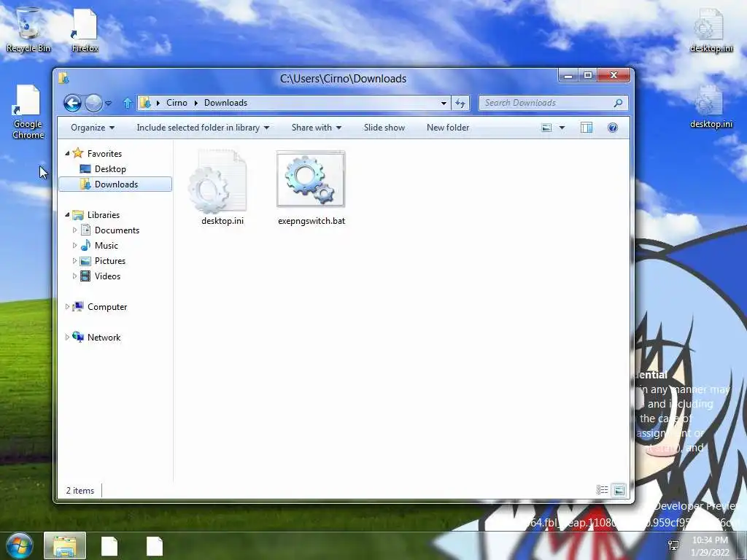Image resolution: width=747 pixels, height=560 pixels.
Task: Expand the Pictures library
Action: pos(75,260)
